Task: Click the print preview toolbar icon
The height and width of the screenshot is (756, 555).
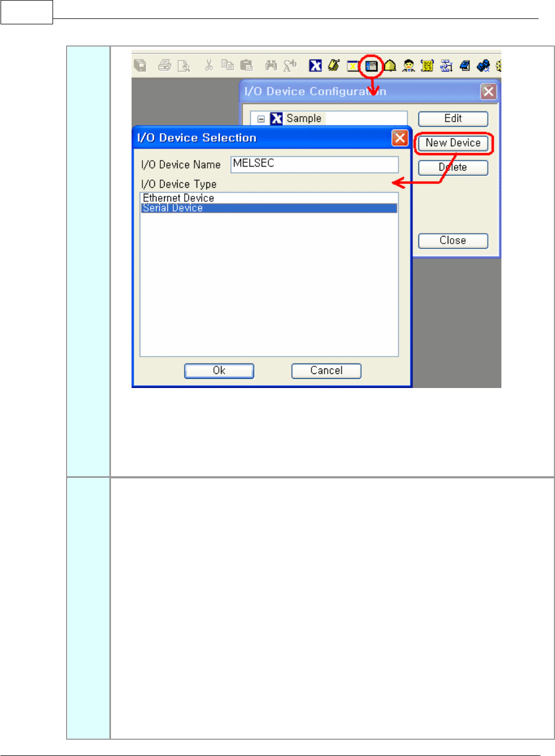Action: (184, 66)
